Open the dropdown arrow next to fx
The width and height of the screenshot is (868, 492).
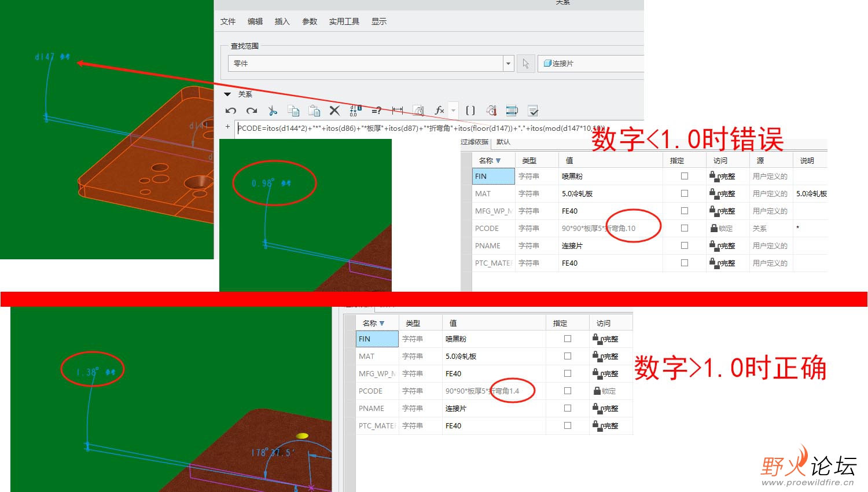click(453, 111)
